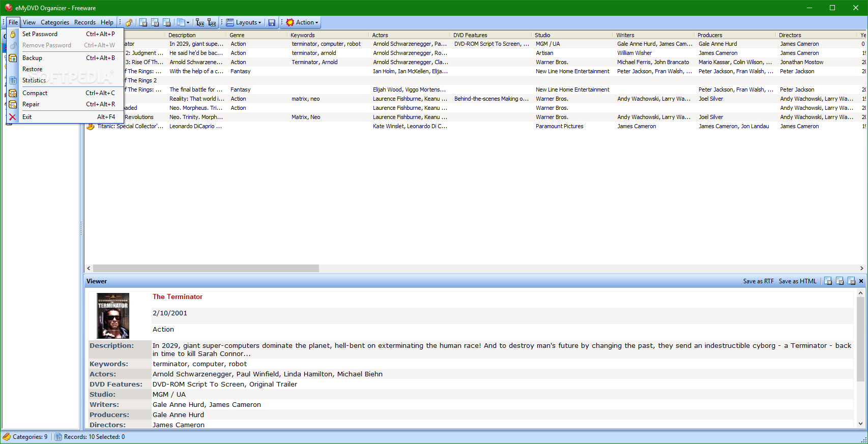The image size is (868, 444).
Task: Sort by the Genre column header
Action: click(257, 35)
